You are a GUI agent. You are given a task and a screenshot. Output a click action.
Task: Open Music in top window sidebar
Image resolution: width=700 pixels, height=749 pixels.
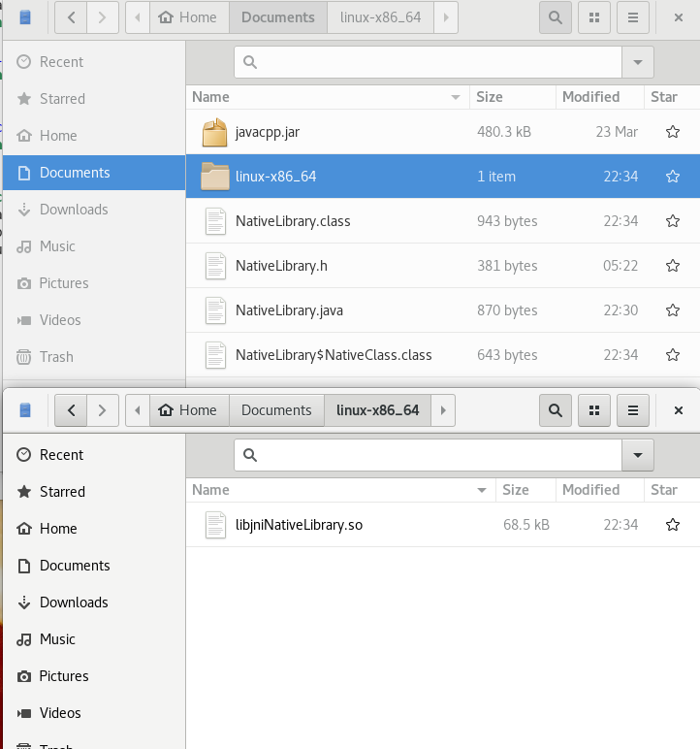94,246
